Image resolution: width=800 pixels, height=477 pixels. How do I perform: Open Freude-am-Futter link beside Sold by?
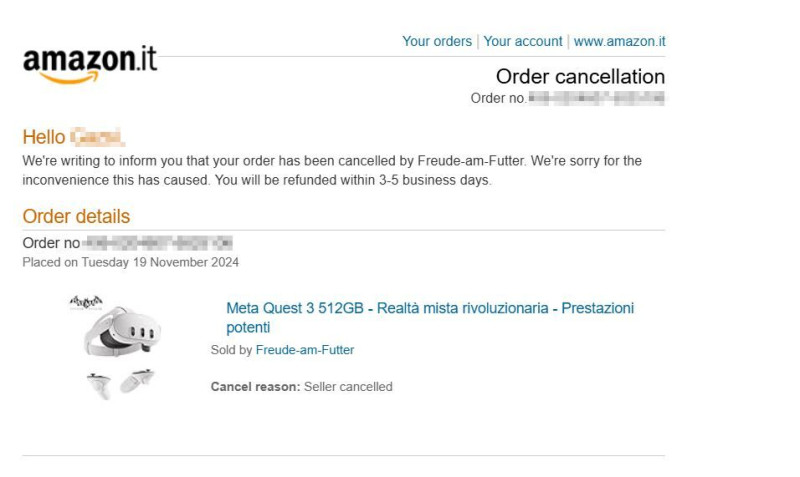pyautogui.click(x=305, y=350)
